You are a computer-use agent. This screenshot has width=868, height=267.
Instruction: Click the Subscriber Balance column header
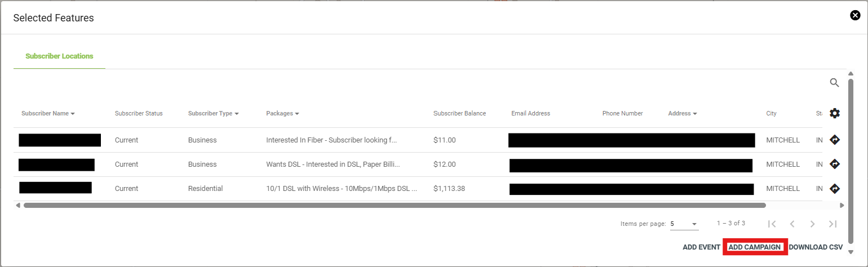[x=459, y=113]
